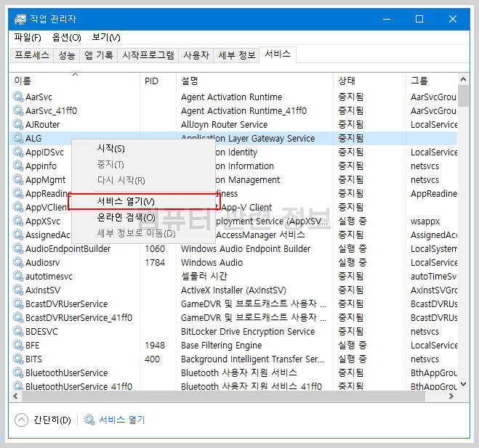Viewport: 479px width, 448px height.
Task: Click the horizontal scrollbar left arrow
Action: (15, 396)
